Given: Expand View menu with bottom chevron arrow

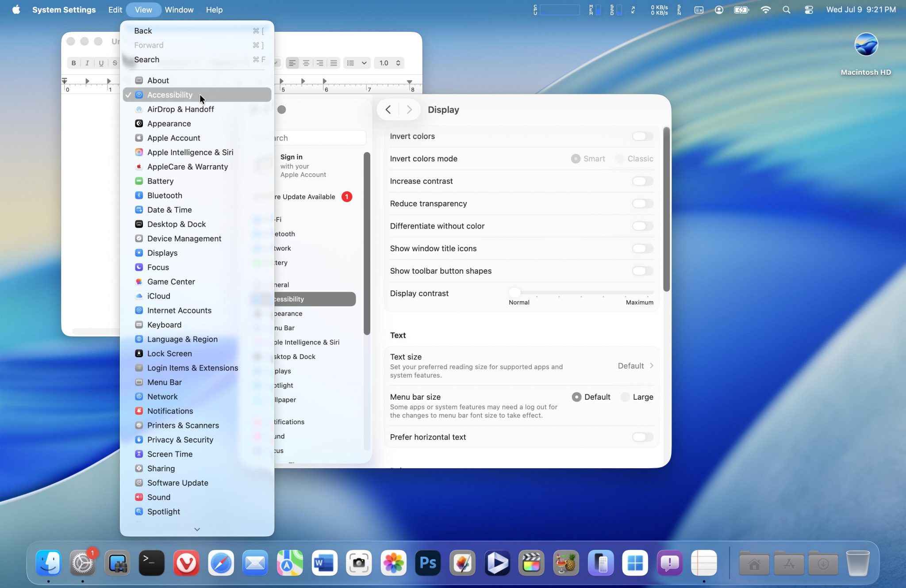Looking at the screenshot, I should pos(197,529).
